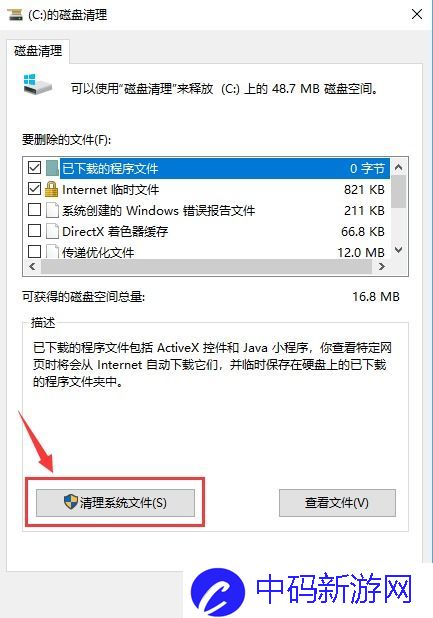The height and width of the screenshot is (618, 433).
Task: Click the Disk Cleanup title bar icon
Action: click(15, 15)
